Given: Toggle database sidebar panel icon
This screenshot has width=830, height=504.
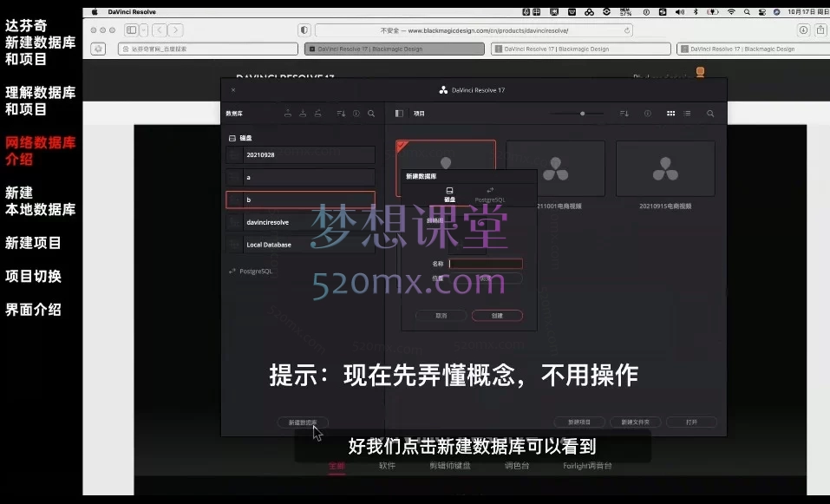Looking at the screenshot, I should tap(399, 114).
